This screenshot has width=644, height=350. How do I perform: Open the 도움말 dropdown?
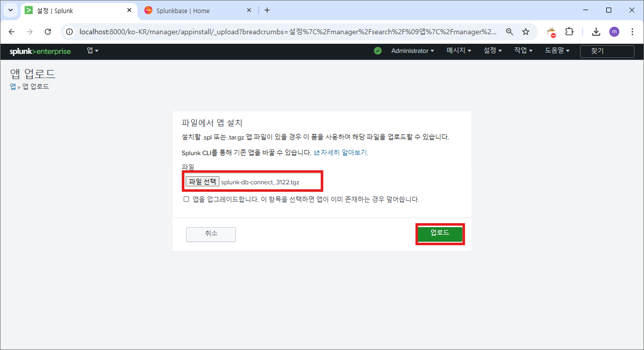[557, 51]
